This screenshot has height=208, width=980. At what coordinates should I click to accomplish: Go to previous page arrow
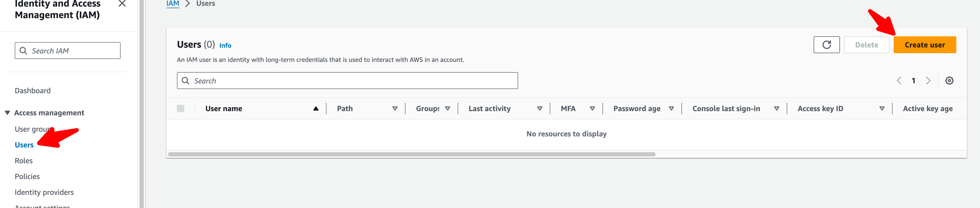899,81
